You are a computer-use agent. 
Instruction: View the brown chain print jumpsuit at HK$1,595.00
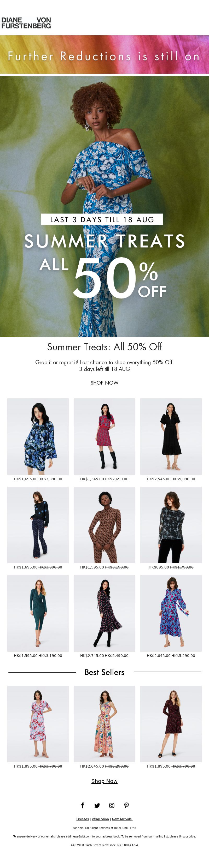(104, 525)
